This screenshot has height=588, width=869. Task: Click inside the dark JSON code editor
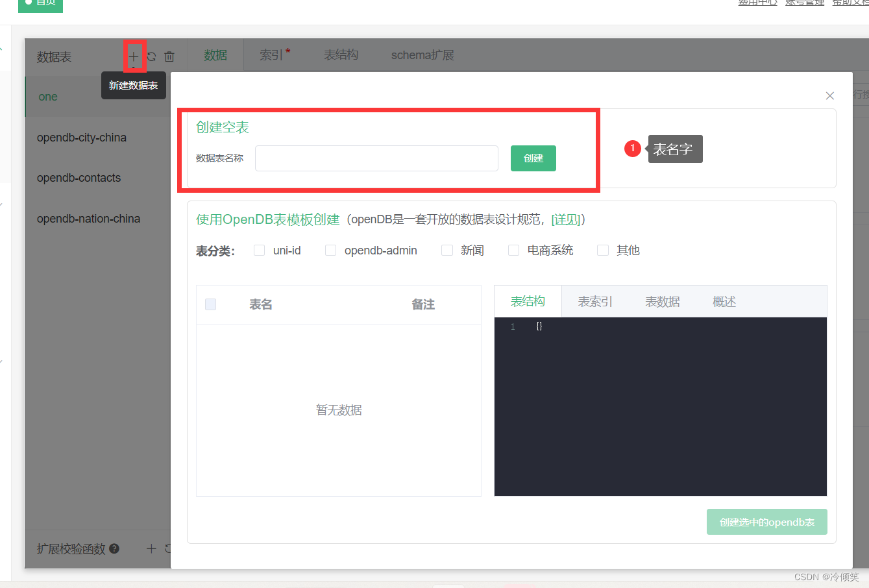pyautogui.click(x=661, y=407)
